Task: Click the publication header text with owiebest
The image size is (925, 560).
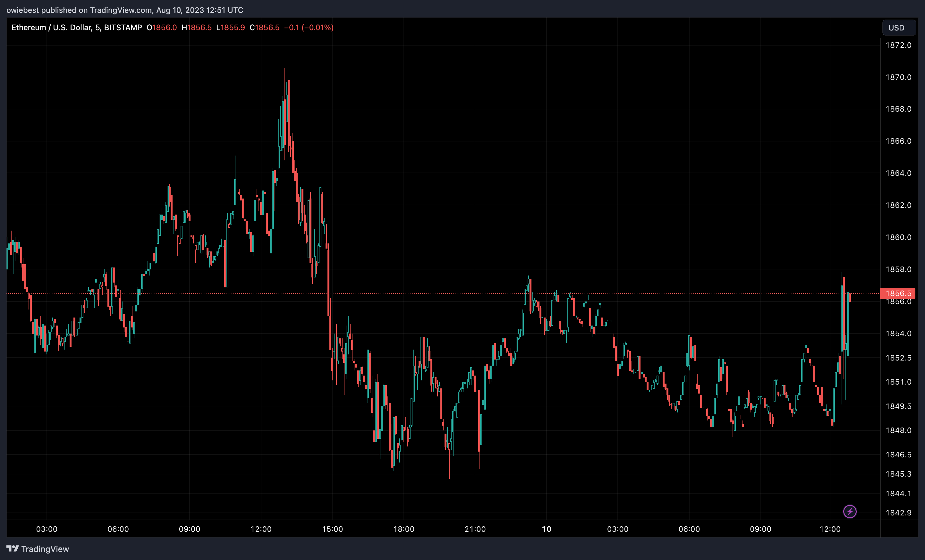Action: [125, 10]
